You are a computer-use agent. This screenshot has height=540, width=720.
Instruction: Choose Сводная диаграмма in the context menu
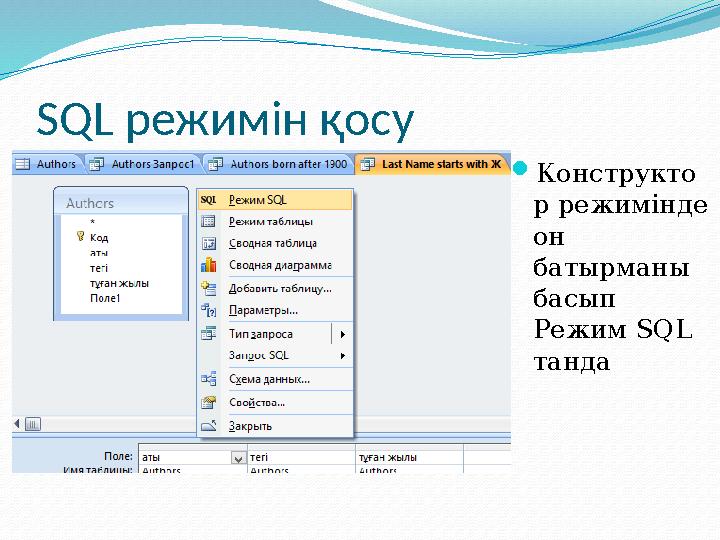point(276,265)
